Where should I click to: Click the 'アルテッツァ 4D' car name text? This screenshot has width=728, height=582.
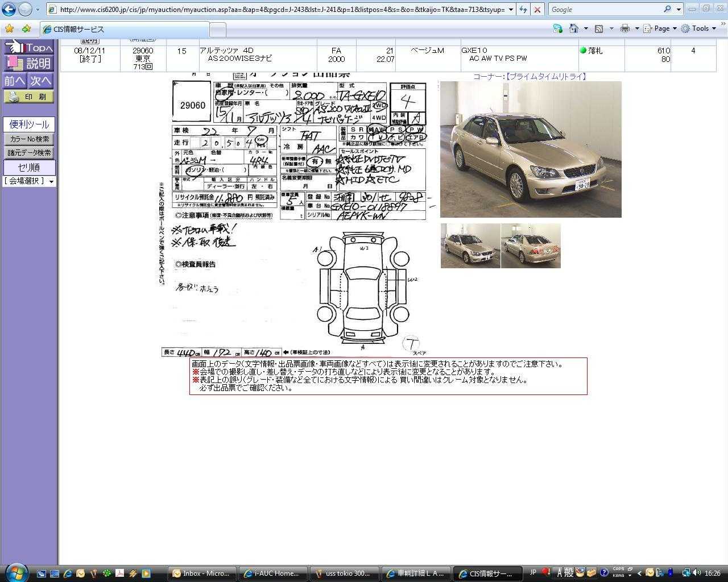click(x=226, y=51)
